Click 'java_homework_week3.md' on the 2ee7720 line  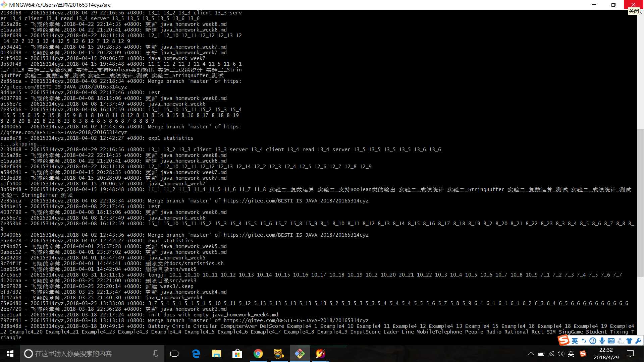(x=193, y=309)
